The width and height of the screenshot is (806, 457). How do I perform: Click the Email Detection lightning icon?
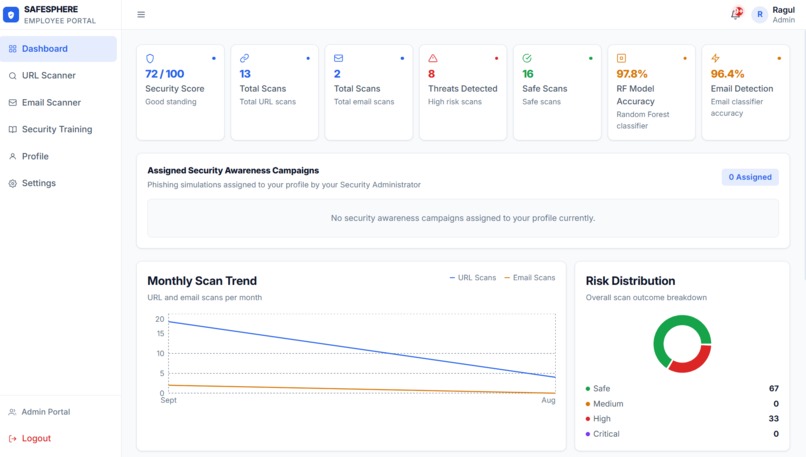[715, 58]
